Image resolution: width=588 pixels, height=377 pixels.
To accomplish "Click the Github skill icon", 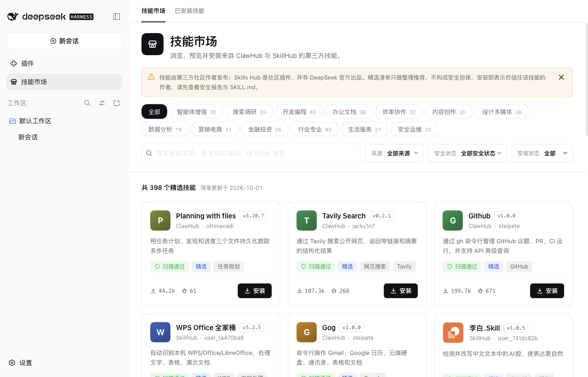I will tap(452, 220).
